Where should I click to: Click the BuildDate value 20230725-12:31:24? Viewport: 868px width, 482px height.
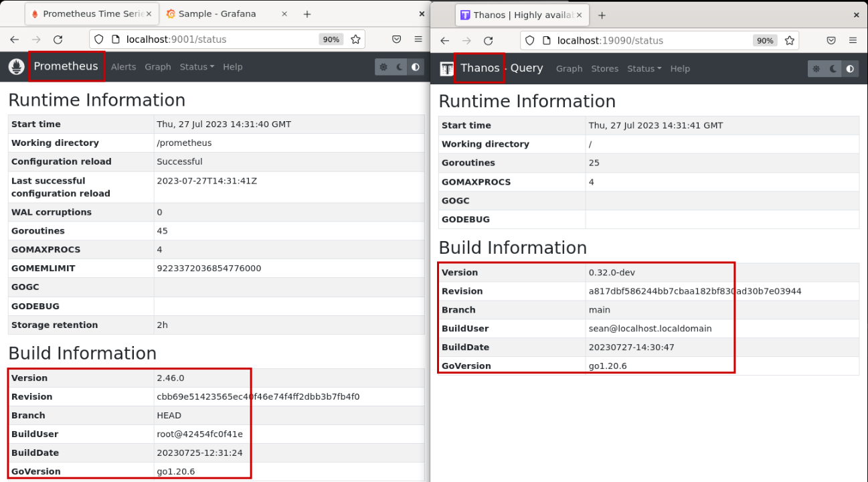[x=199, y=453]
